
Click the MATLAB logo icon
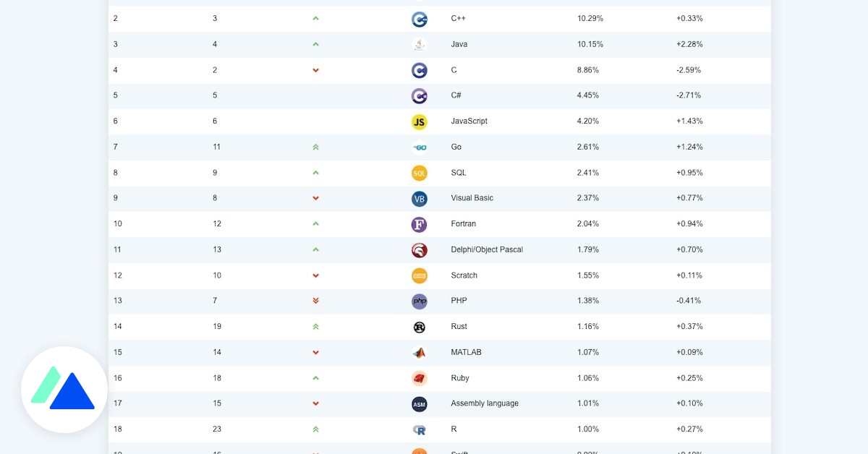pyautogui.click(x=419, y=353)
